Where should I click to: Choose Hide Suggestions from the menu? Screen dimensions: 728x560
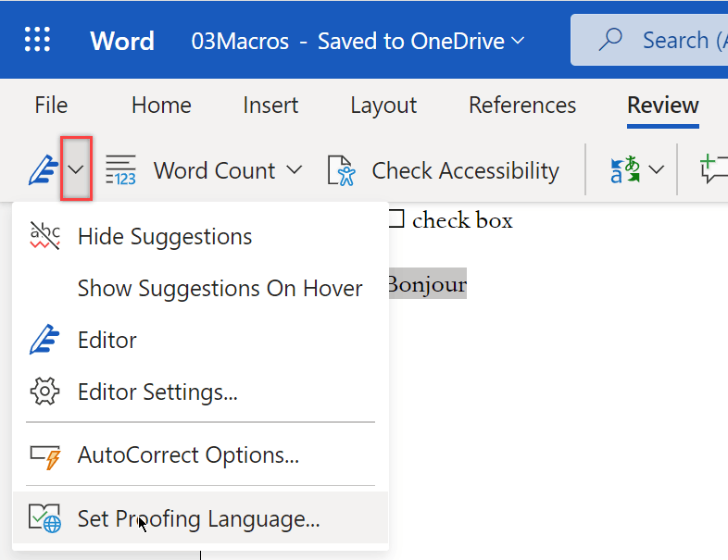[201, 237]
